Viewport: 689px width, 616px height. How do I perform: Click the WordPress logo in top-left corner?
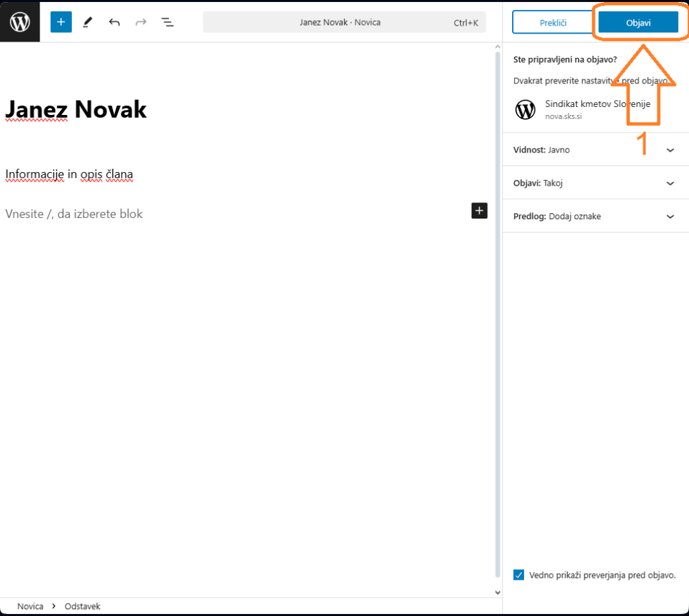[20, 22]
